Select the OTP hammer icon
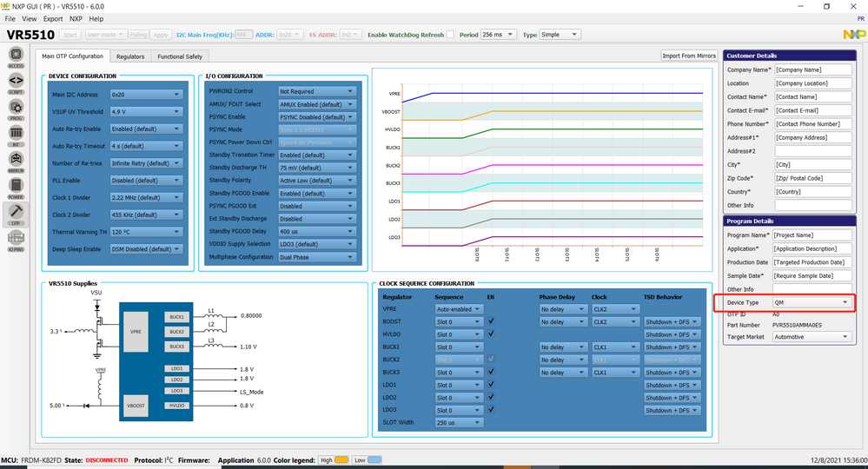 [x=16, y=213]
